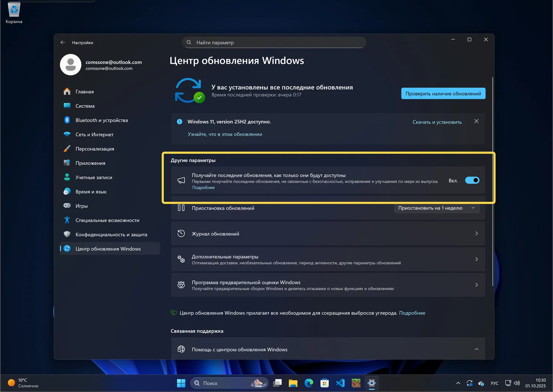
Task: Open the Windows Start menu
Action: click(x=181, y=383)
